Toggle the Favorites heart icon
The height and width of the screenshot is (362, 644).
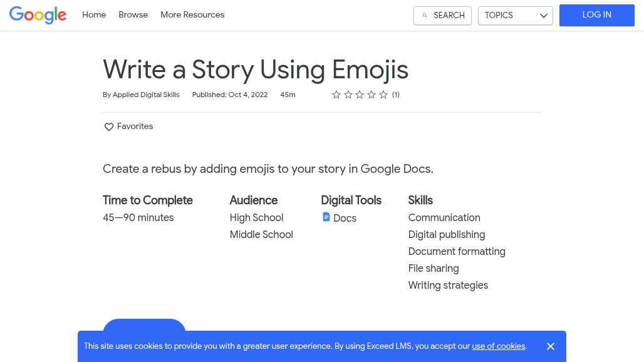pos(109,127)
